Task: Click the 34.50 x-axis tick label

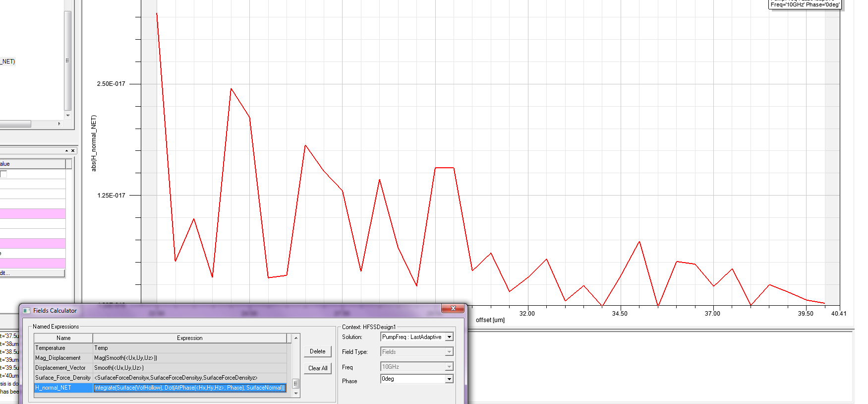Action: (x=620, y=314)
